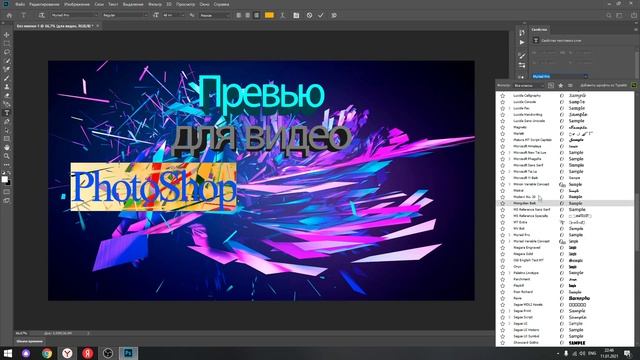
Task: Commit current text edits with checkmark
Action: click(x=321, y=15)
